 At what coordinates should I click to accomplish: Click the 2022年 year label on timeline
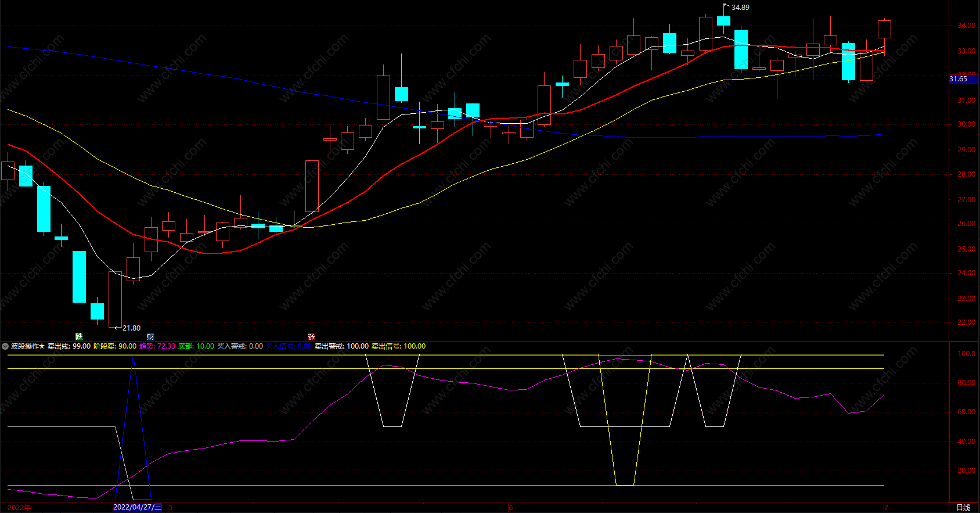click(x=20, y=507)
